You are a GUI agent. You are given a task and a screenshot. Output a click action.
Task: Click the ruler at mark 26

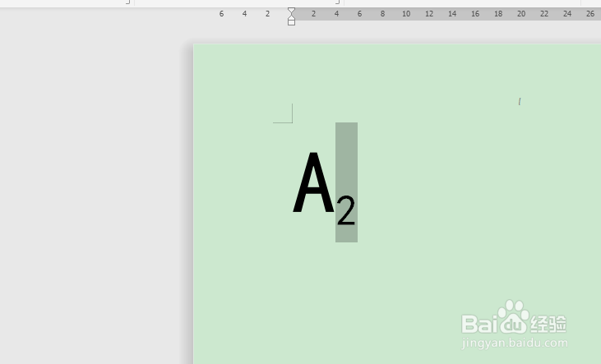589,14
